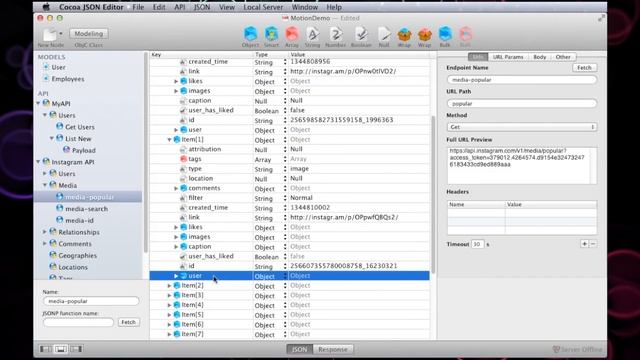This screenshot has height=360, width=640.
Task: Insert a Number node from the toolbar
Action: coord(336,34)
